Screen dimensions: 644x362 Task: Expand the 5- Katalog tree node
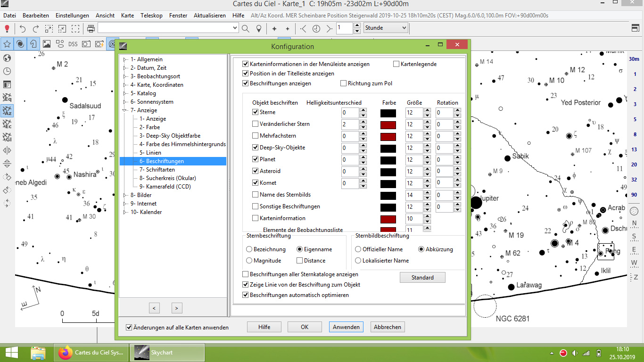125,93
